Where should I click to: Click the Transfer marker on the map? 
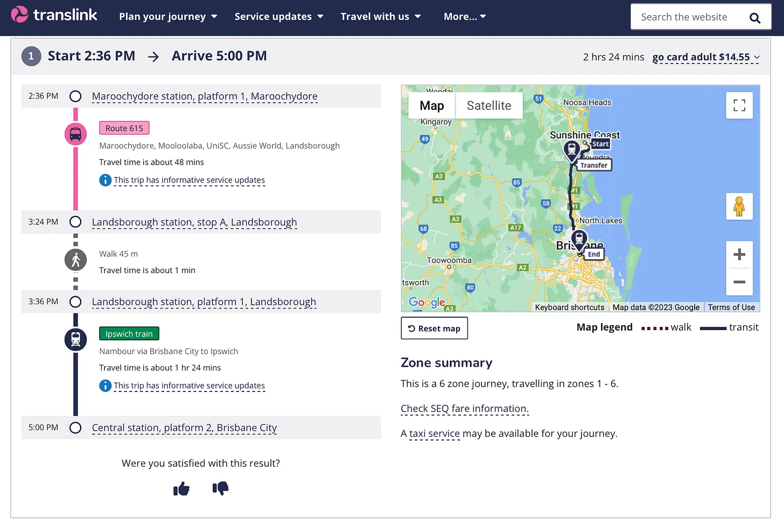[594, 165]
